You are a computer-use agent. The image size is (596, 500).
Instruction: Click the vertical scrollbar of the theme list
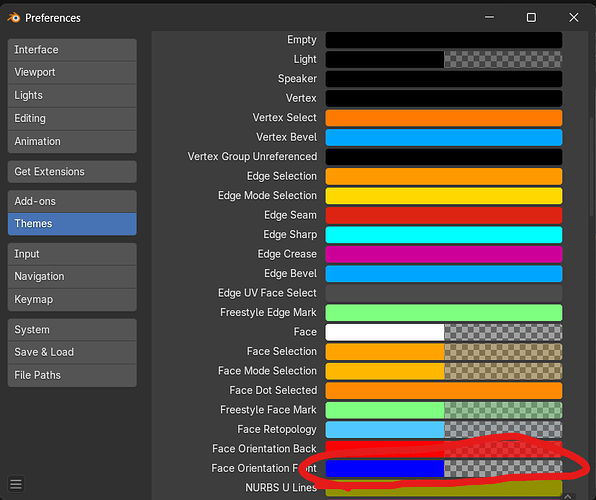tap(591, 167)
